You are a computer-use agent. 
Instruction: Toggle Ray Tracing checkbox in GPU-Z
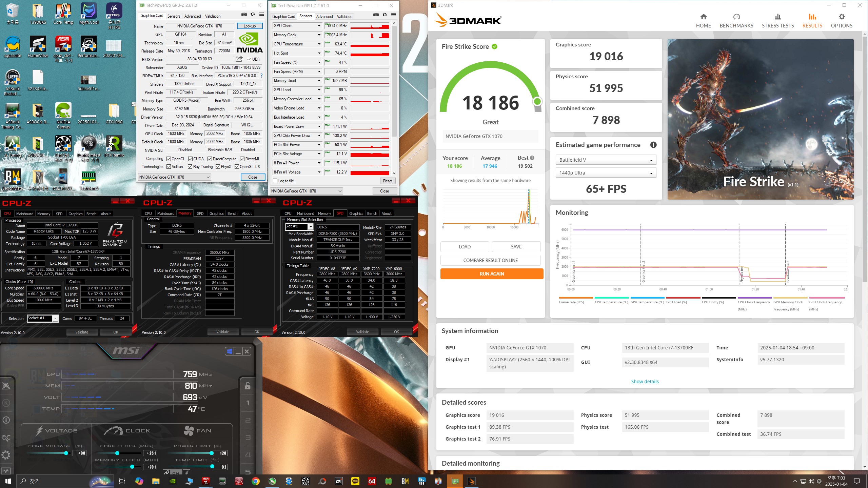[190, 167]
